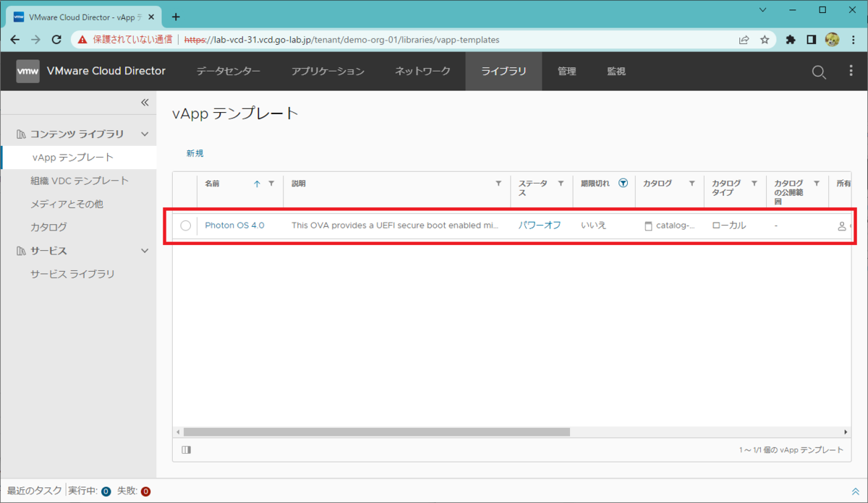Filter the カタログ タイプ column
This screenshot has width=868, height=503.
(x=754, y=184)
